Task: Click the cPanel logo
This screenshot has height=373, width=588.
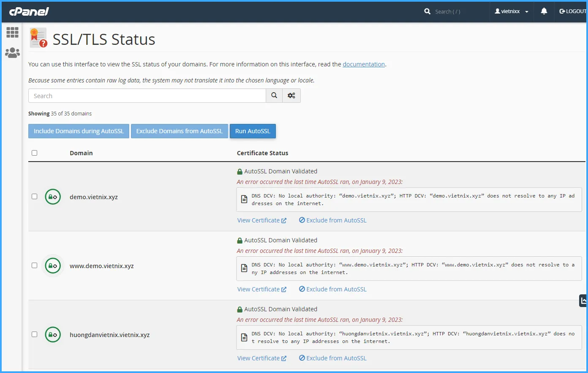Action: 29,11
